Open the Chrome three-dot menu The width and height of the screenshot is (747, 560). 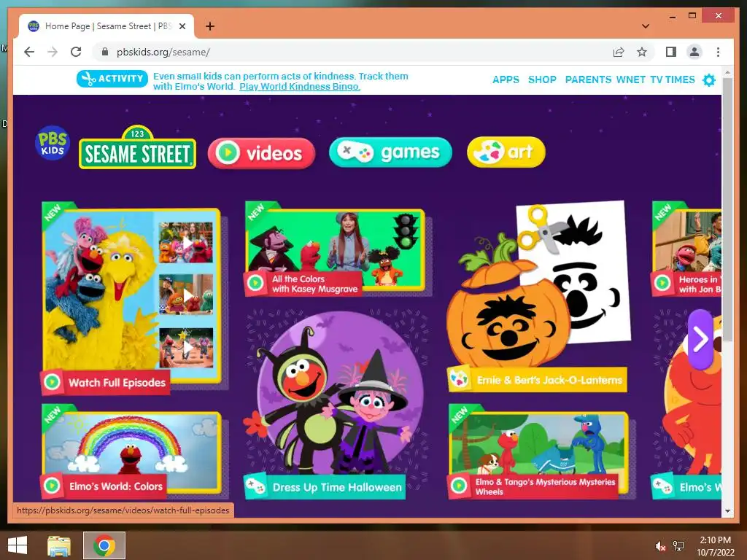tap(718, 52)
